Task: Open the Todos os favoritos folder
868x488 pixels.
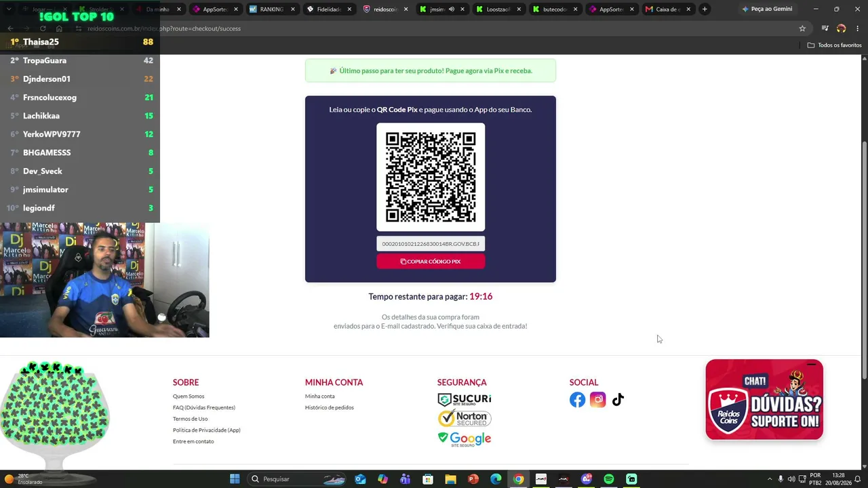Action: tap(834, 45)
